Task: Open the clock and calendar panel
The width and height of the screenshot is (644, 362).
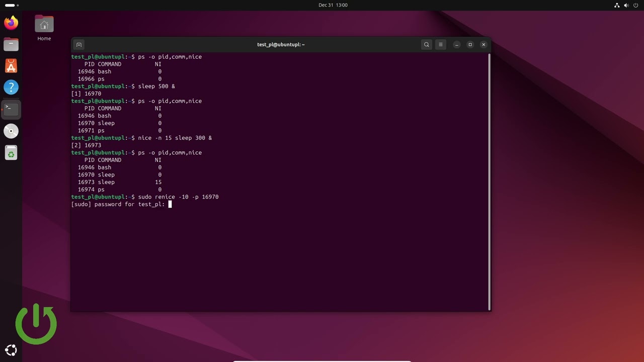Action: (333, 5)
